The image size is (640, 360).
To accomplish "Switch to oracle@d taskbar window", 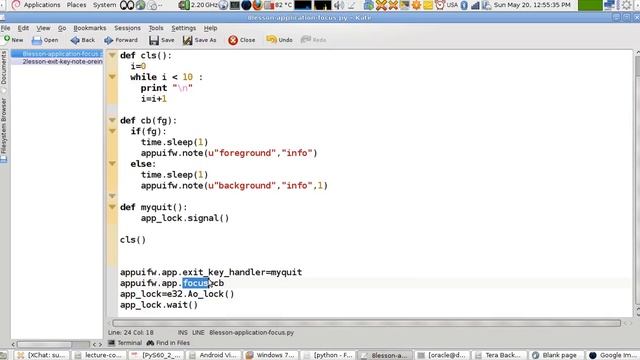I will (442, 355).
